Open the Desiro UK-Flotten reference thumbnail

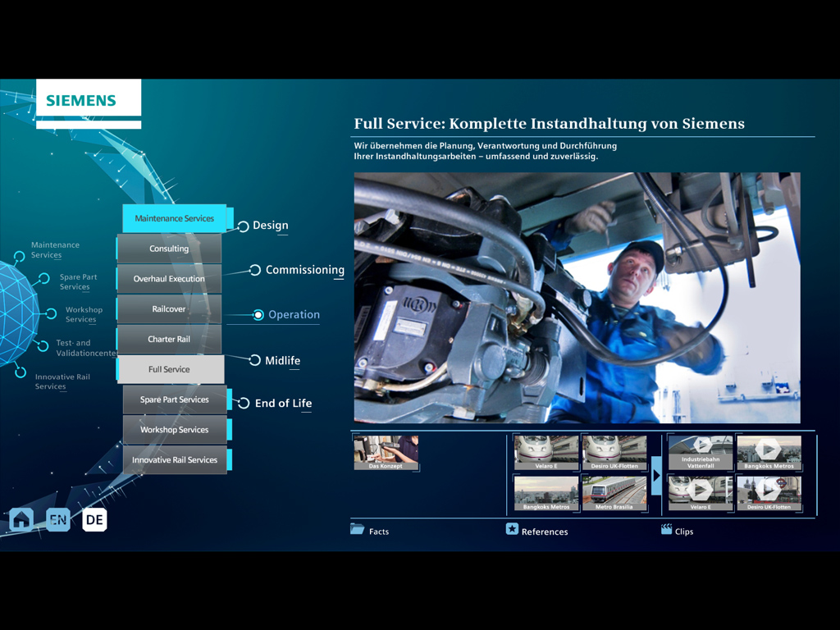(614, 453)
